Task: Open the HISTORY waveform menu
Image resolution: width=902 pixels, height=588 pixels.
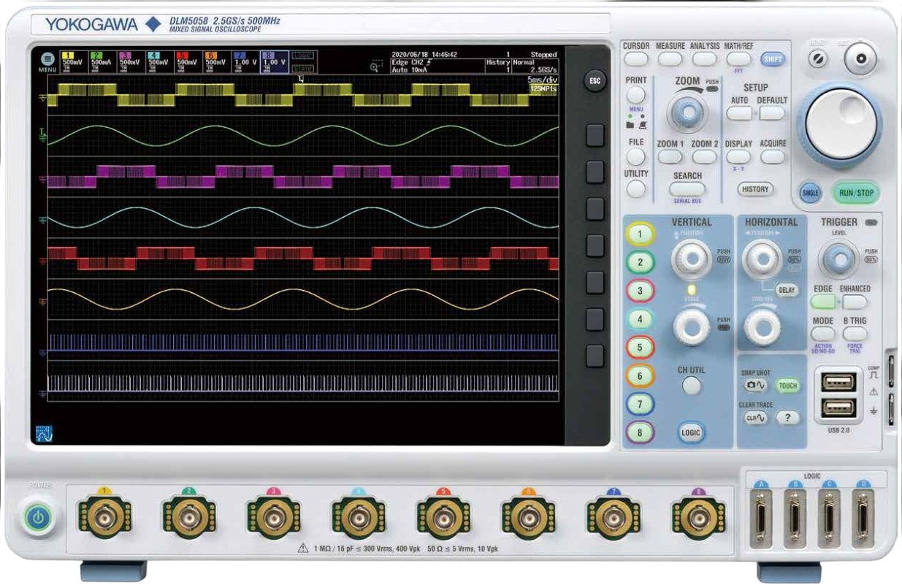Action: click(755, 189)
